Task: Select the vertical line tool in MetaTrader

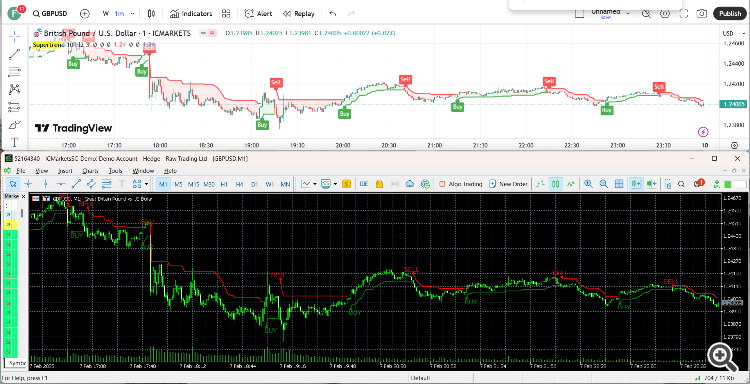Action: coord(45,184)
